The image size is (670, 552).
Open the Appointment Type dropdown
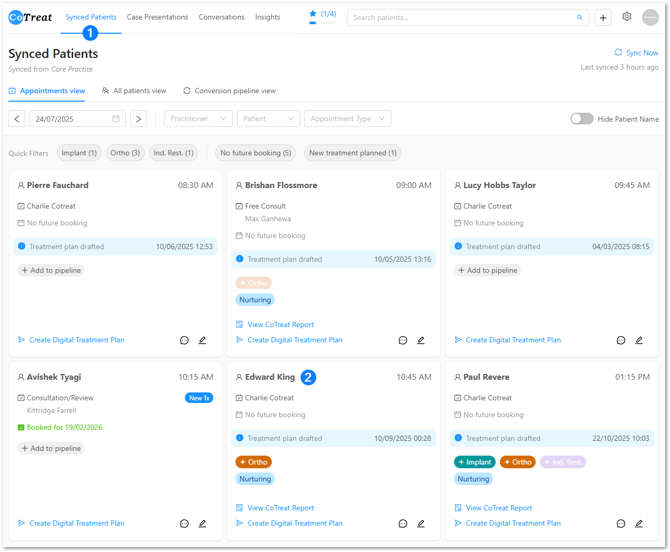(347, 119)
